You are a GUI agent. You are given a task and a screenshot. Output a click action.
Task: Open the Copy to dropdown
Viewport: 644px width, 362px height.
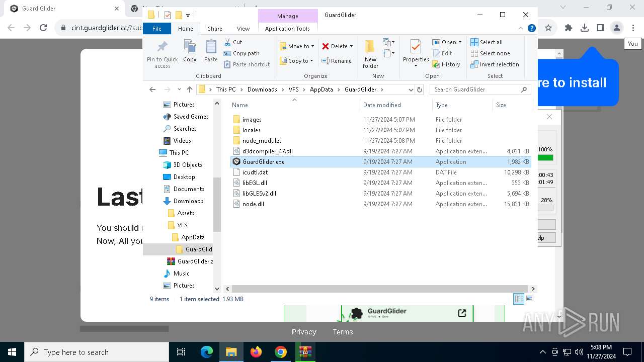tap(297, 61)
